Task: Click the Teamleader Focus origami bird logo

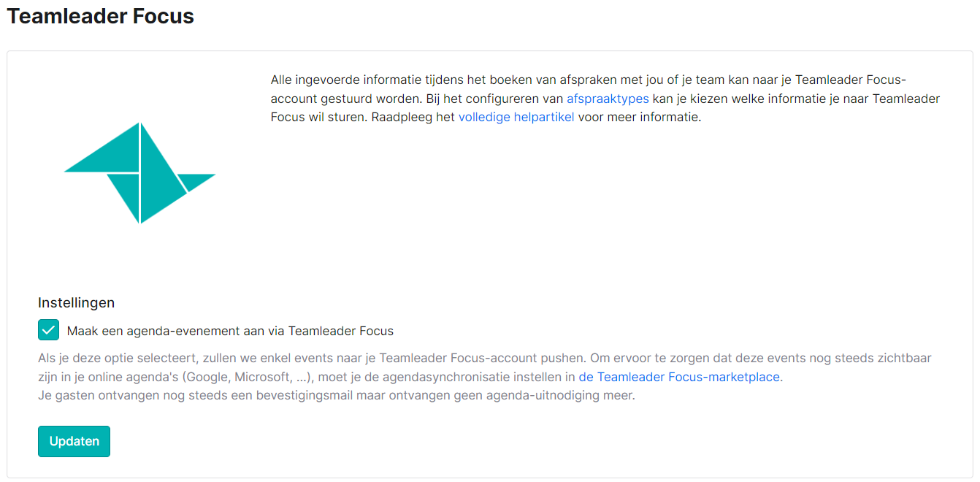Action: pos(140,173)
